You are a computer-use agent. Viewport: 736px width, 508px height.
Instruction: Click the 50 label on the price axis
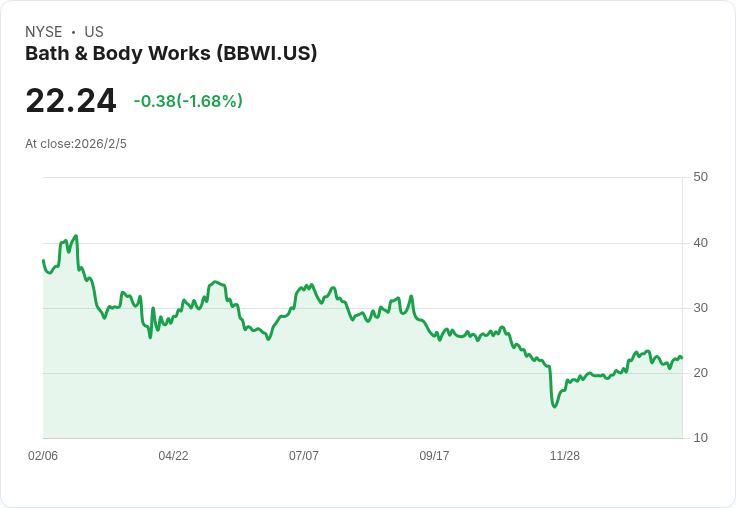(700, 177)
